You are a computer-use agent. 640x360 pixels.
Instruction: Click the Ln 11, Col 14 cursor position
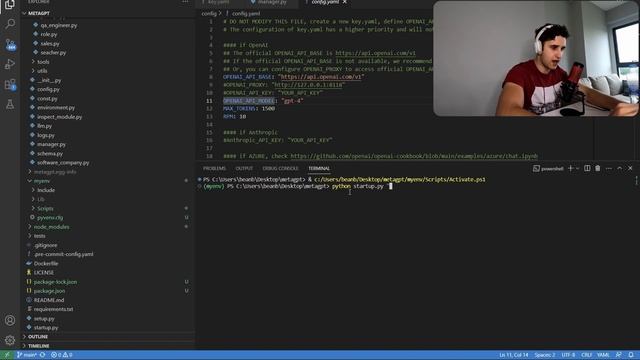point(513,355)
